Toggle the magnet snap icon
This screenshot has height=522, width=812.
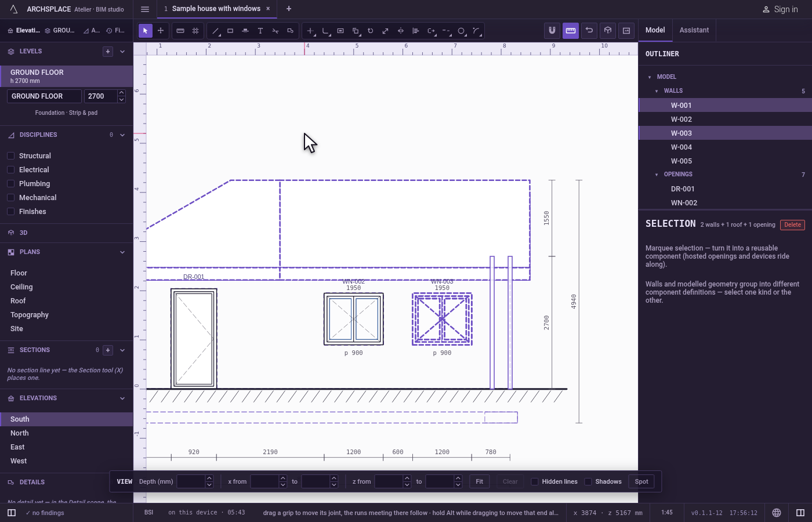click(552, 31)
